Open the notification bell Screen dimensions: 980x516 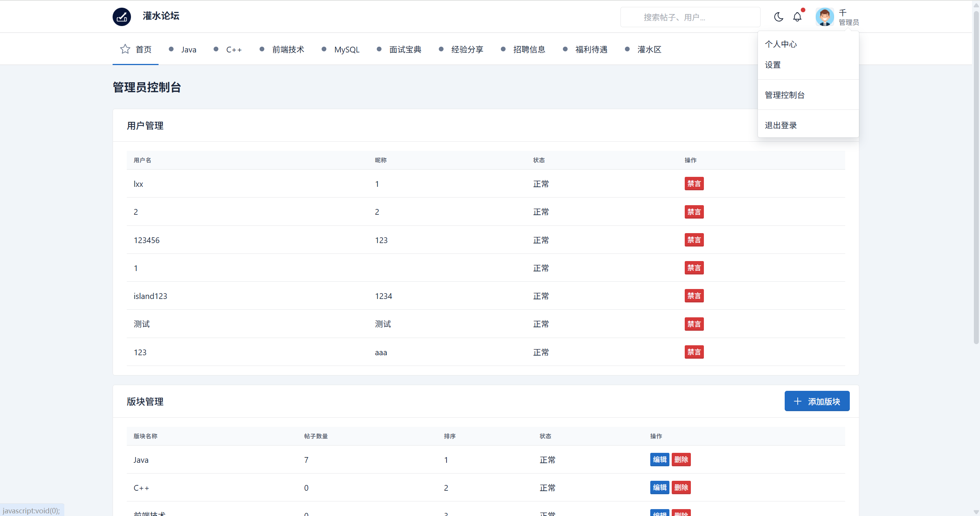coord(797,17)
